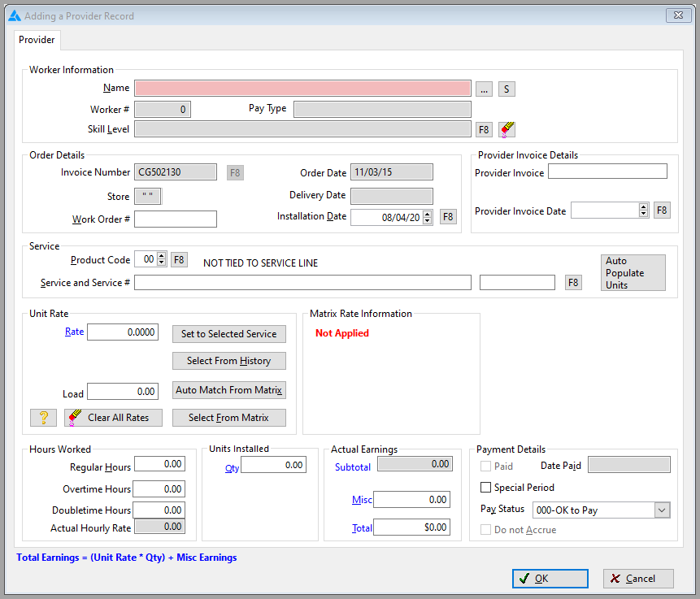
Task: Open worker lookup with the ellipsis button
Action: click(484, 89)
